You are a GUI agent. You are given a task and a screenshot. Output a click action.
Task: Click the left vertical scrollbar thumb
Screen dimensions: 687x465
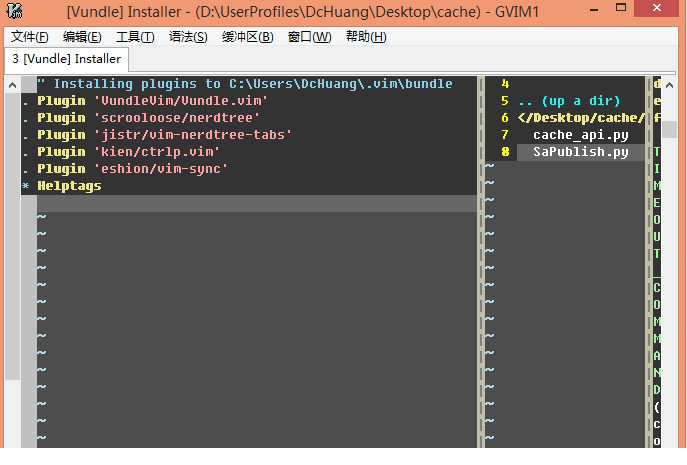(12, 236)
